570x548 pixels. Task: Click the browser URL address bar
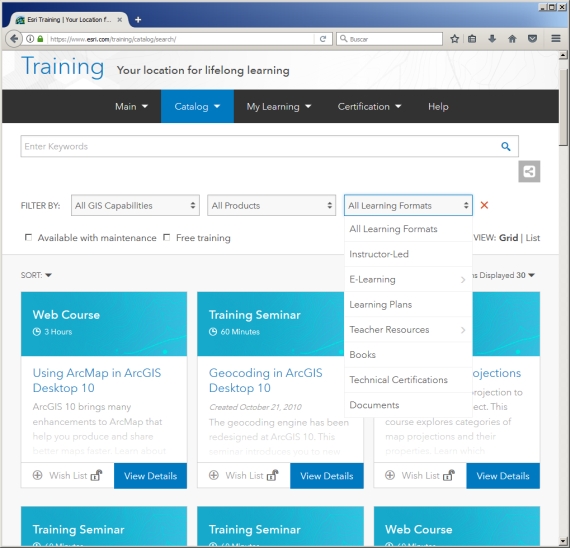181,39
